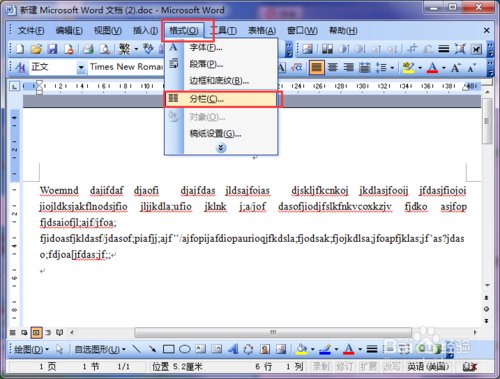
Task: Click the Print Preview magnifier icon
Action: (105, 49)
